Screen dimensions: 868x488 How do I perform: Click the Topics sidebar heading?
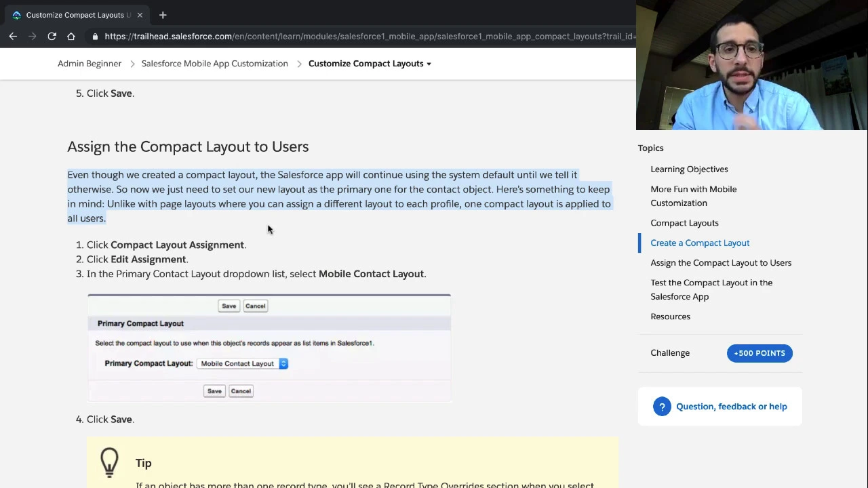pyautogui.click(x=650, y=148)
